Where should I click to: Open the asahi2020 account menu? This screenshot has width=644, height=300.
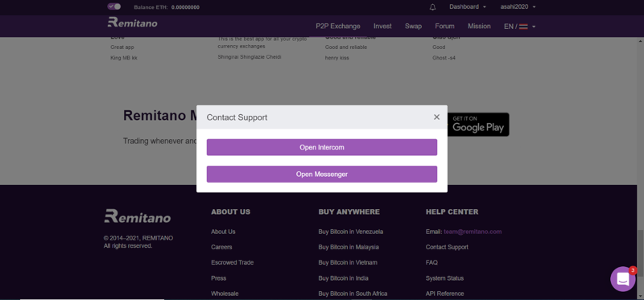coord(518,7)
